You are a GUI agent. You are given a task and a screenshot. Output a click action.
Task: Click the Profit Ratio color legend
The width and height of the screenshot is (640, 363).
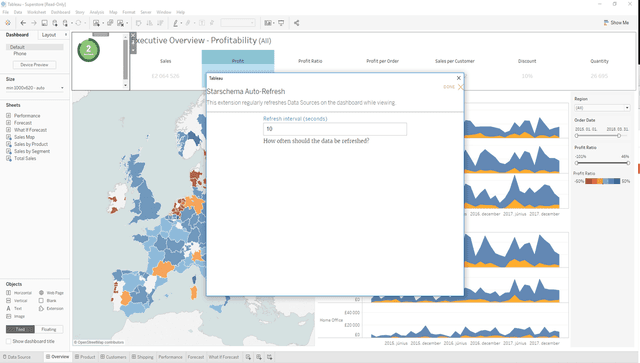pyautogui.click(x=602, y=181)
